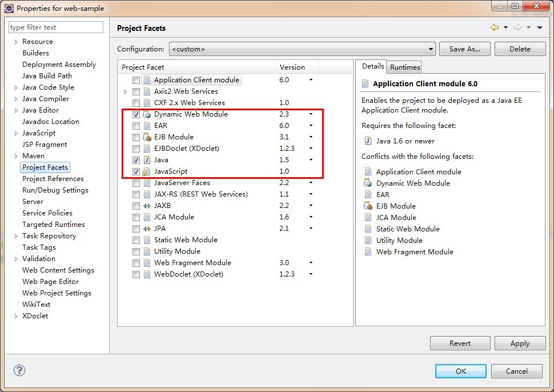Viewport: 554px width, 392px height.
Task: Click the locked JavaScript facet icon
Action: (x=146, y=171)
